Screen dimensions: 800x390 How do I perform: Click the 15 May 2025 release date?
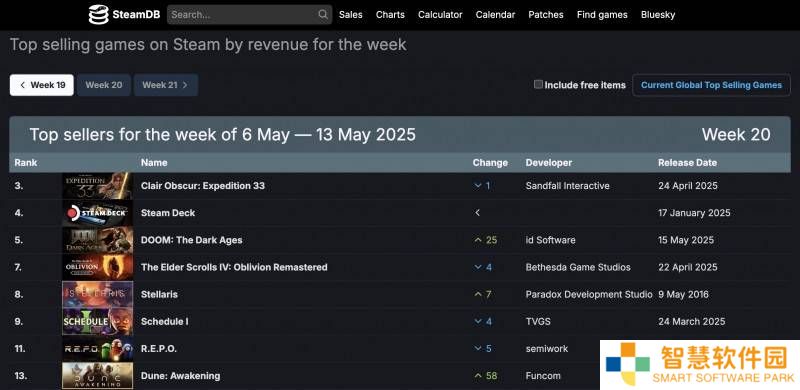click(686, 240)
